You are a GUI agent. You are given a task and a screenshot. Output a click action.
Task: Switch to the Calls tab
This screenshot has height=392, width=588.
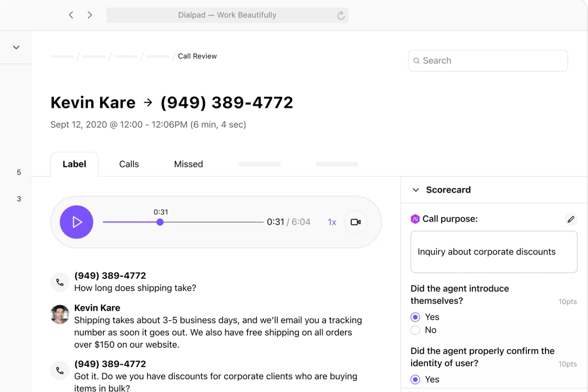[x=129, y=164]
